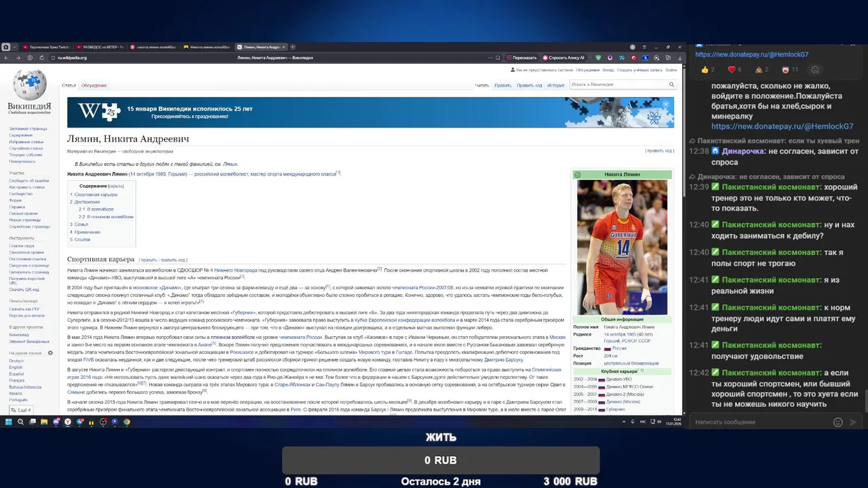The height and width of the screenshot is (488, 868).
Task: Click the Wikipedia search magnifier icon
Action: [x=671, y=85]
